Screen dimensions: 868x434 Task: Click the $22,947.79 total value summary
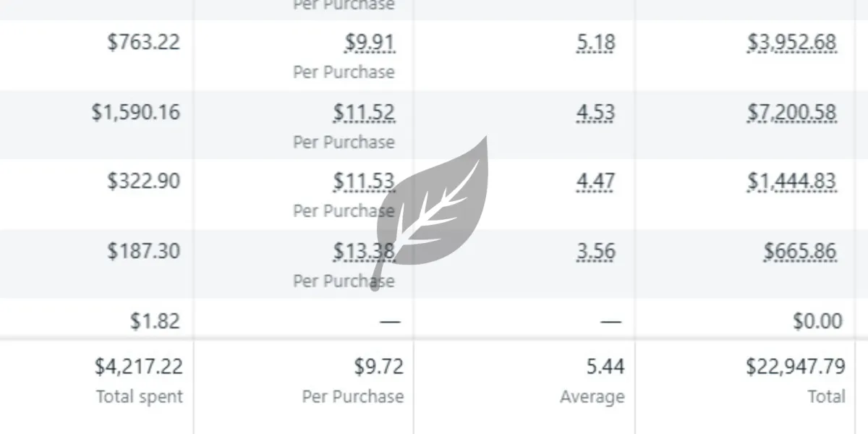click(x=796, y=367)
